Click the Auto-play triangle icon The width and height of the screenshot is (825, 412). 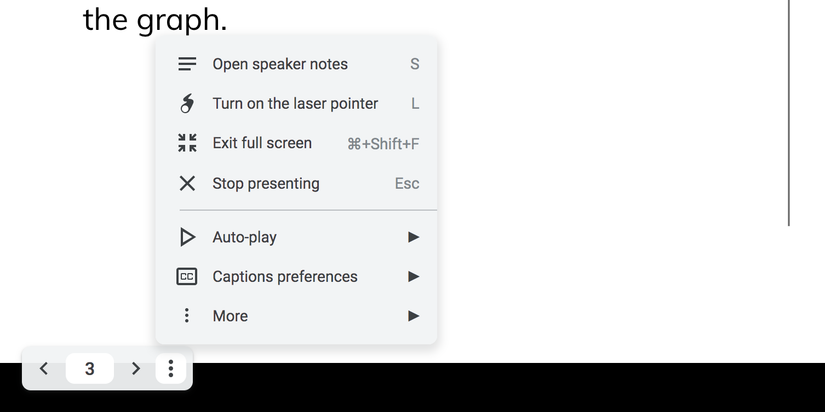point(187,237)
